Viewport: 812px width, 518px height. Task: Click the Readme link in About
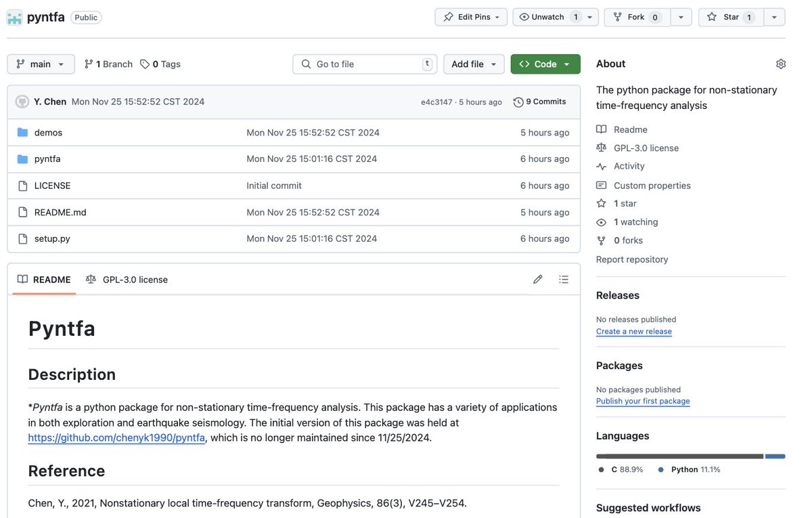(x=631, y=129)
